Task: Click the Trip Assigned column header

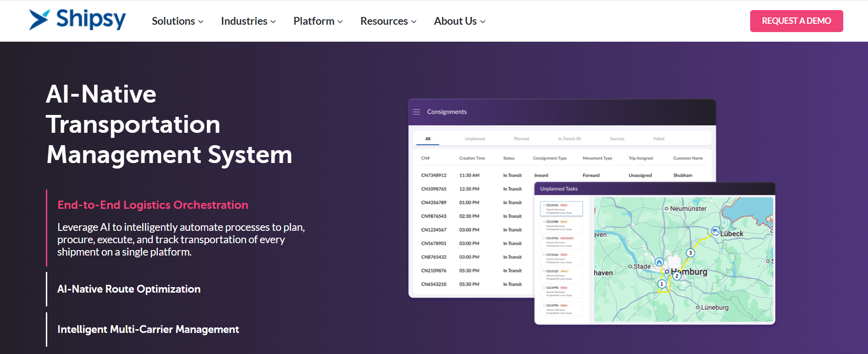Action: click(641, 158)
